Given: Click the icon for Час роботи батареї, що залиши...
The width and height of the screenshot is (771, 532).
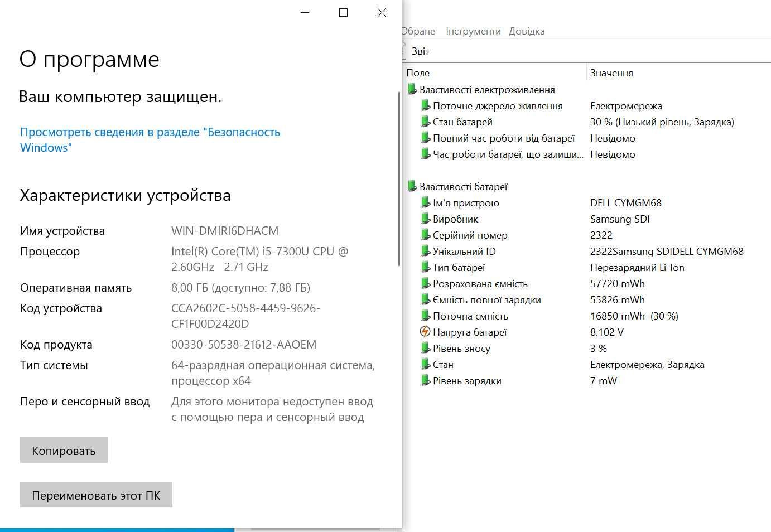Looking at the screenshot, I should pyautogui.click(x=426, y=154).
